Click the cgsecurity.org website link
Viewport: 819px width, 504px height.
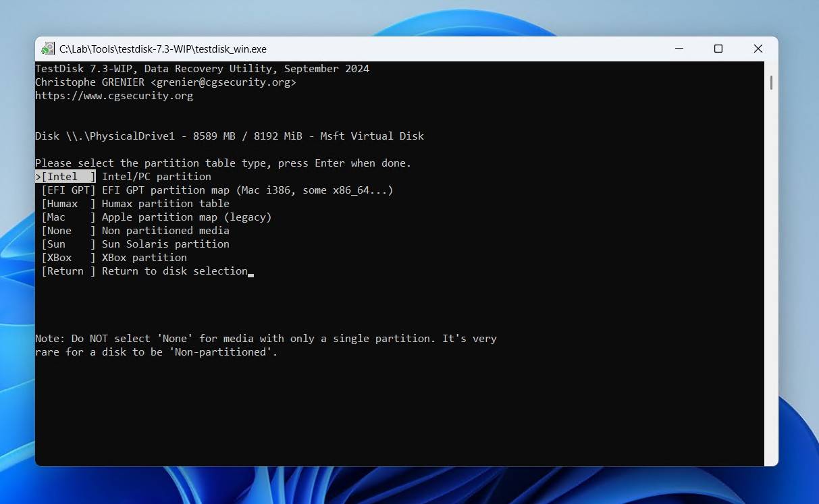pyautogui.click(x=114, y=95)
